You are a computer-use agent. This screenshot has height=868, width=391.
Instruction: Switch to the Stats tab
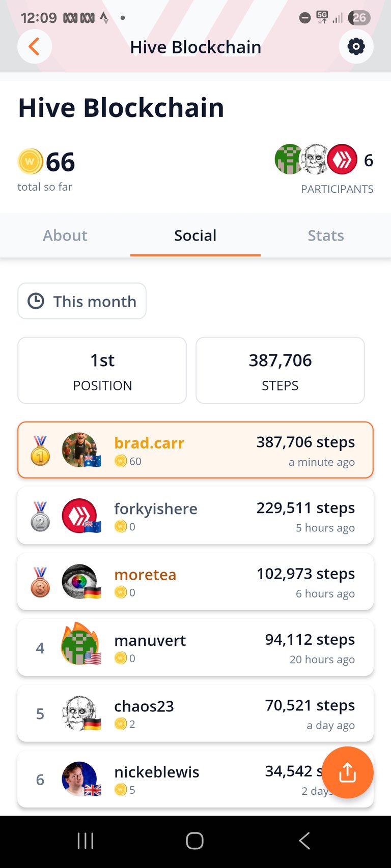click(x=326, y=235)
